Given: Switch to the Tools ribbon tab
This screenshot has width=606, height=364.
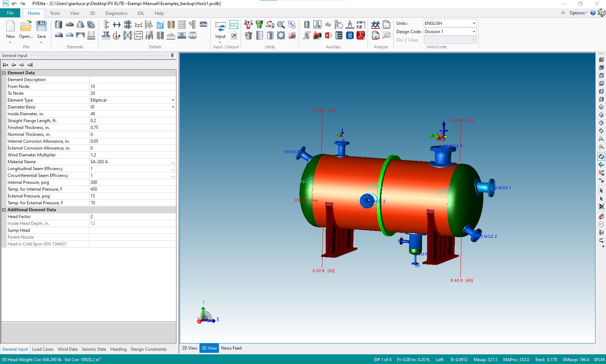Looking at the screenshot, I should (55, 13).
